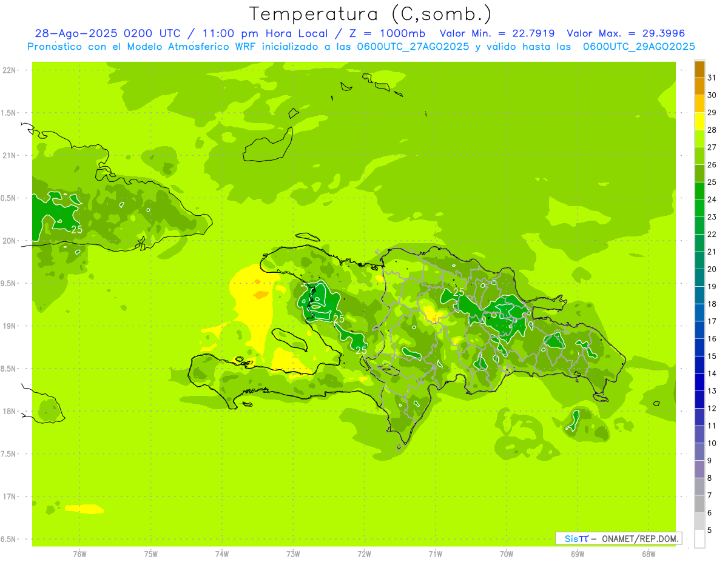This screenshot has width=728, height=562.
Task: Click the longitude axis label '71W'
Action: tap(435, 554)
